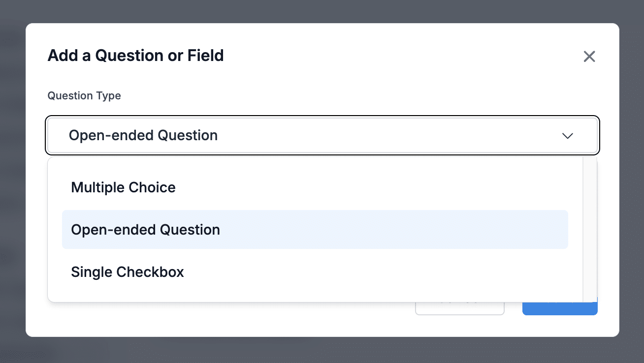644x363 pixels.
Task: Click the selected Open-ended Question combo box text
Action: [143, 135]
